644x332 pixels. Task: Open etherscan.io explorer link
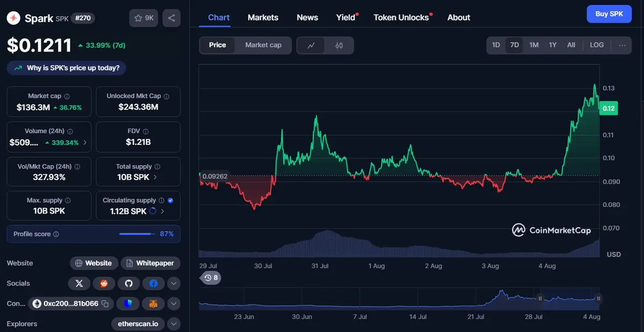click(x=138, y=324)
